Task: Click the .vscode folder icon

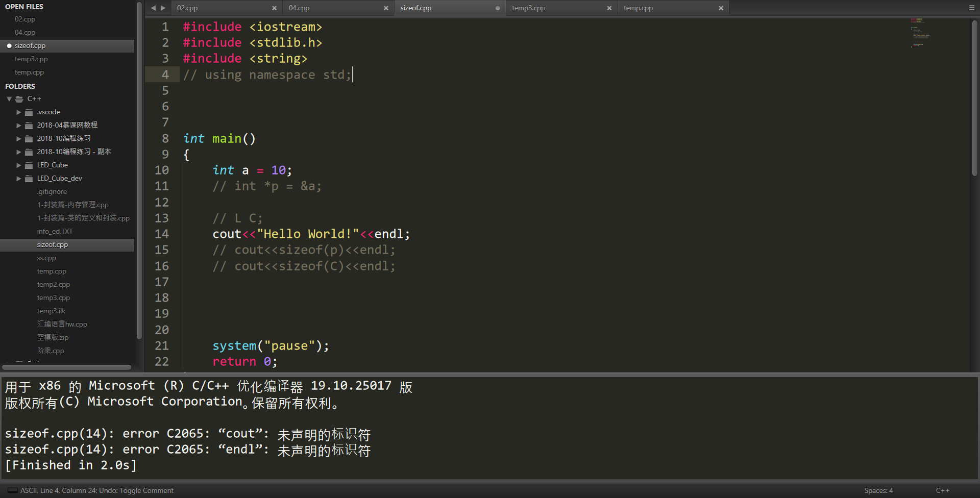Action: click(29, 112)
